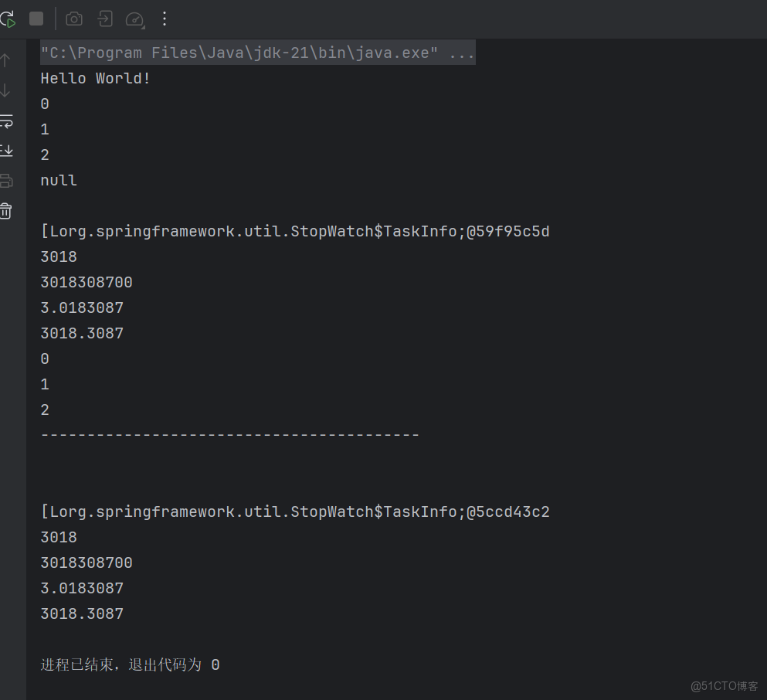
Task: Rerun the Java program with green rerun icon
Action: click(x=8, y=19)
